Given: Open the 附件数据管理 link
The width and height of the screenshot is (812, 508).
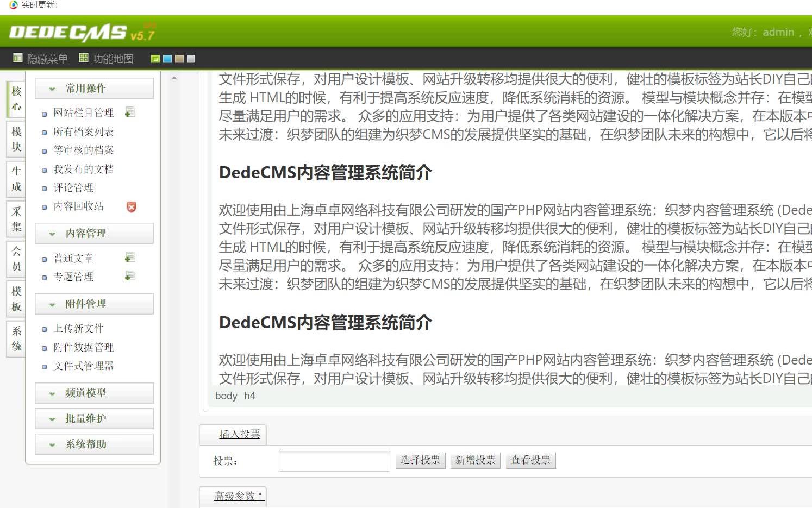Looking at the screenshot, I should 84,347.
